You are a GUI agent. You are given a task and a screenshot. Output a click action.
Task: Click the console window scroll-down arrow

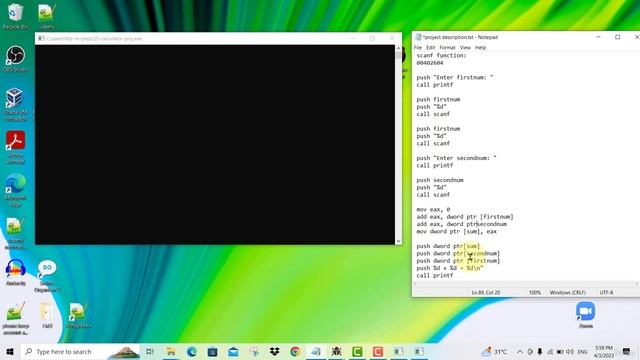point(398,241)
